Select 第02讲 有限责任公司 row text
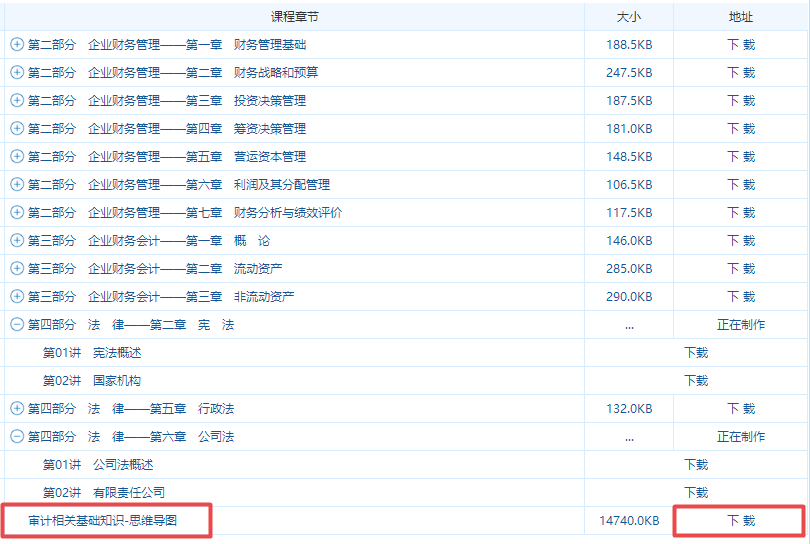This screenshot has height=544, width=810. [104, 492]
